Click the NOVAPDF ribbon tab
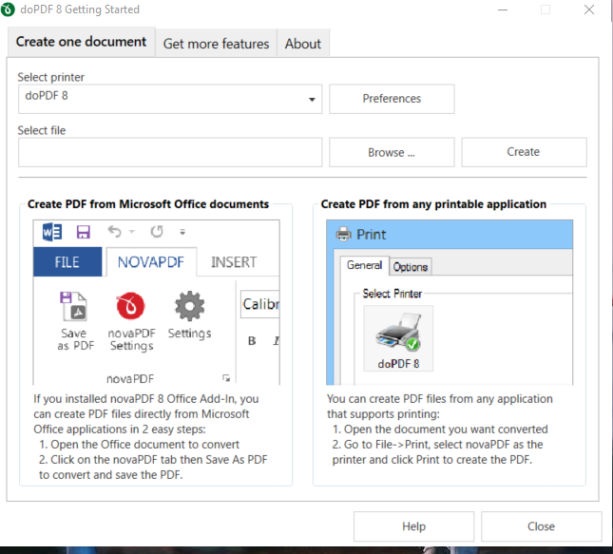The width and height of the screenshot is (613, 554). coord(151,262)
